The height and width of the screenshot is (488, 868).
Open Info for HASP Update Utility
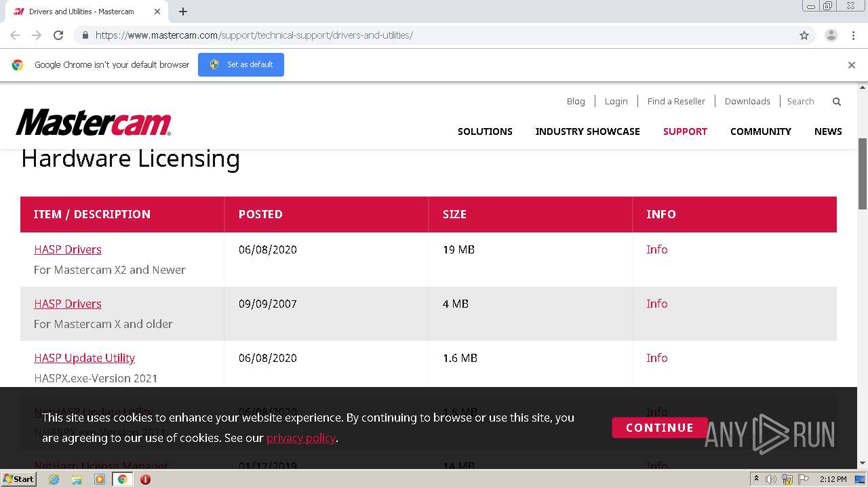pyautogui.click(x=657, y=358)
